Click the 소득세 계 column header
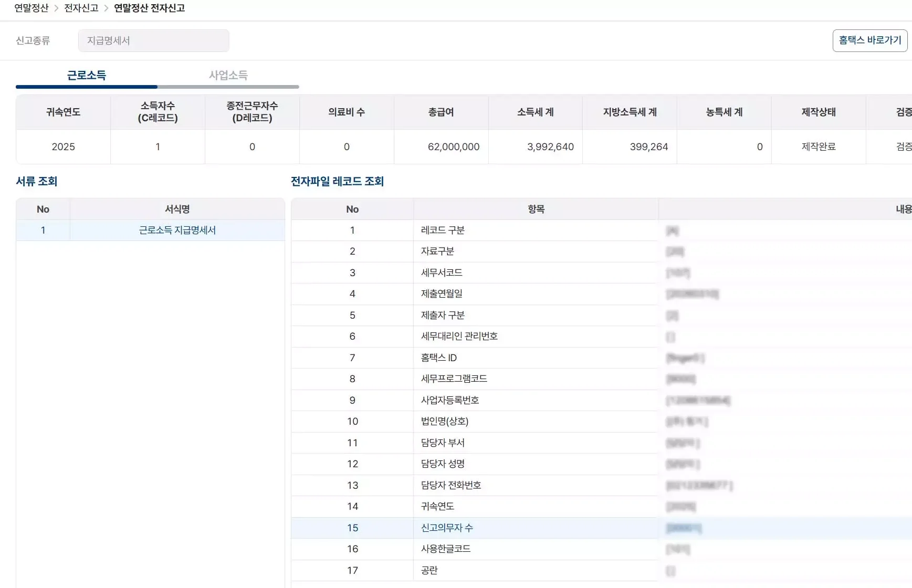The height and width of the screenshot is (588, 912). [x=535, y=112]
